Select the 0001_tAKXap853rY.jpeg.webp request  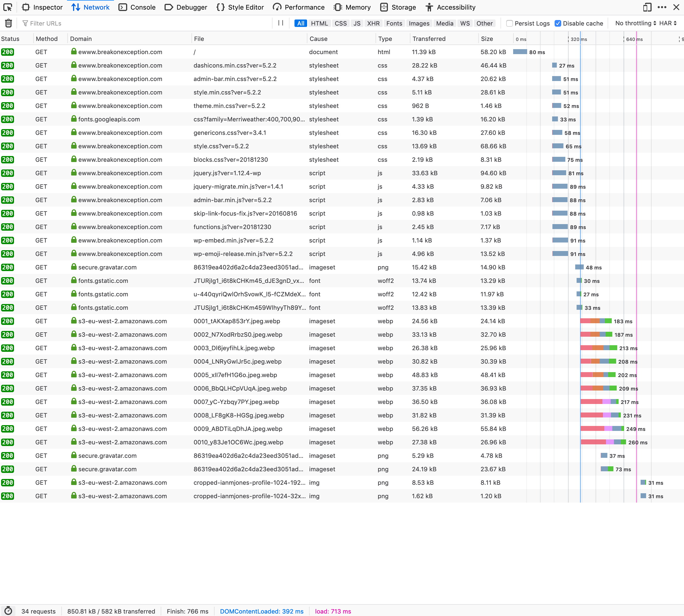(x=342, y=321)
